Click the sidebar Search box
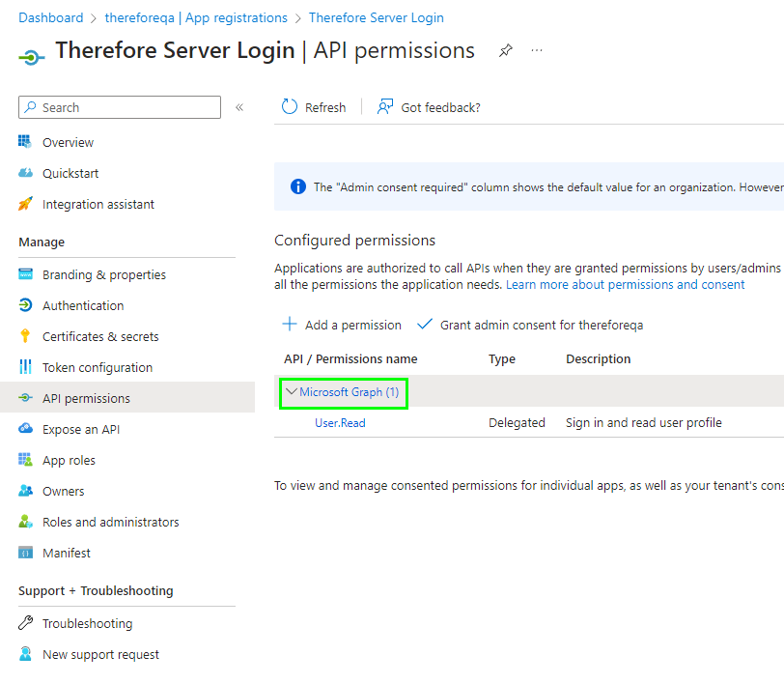 [119, 107]
